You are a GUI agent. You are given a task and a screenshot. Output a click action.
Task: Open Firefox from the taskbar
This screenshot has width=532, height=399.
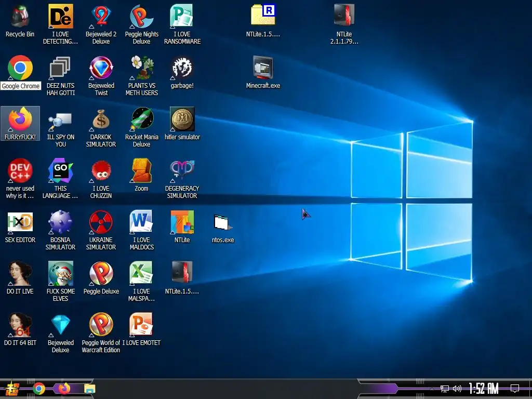[x=64, y=388]
